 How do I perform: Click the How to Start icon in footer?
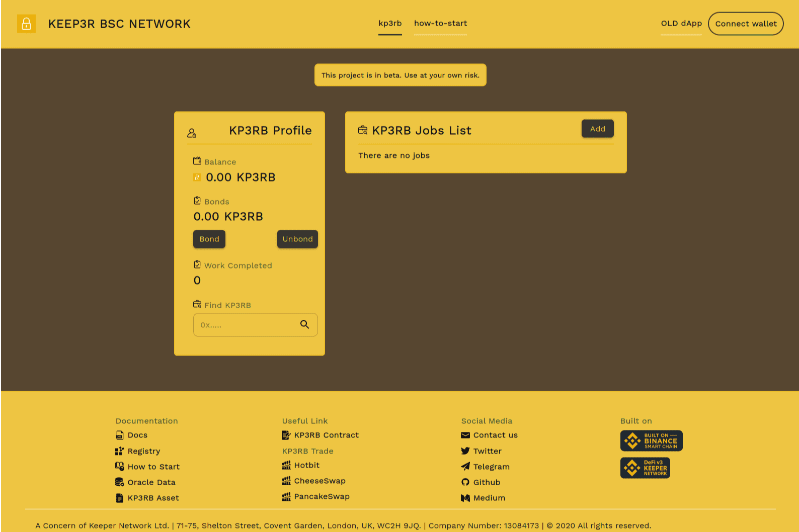[120, 466]
